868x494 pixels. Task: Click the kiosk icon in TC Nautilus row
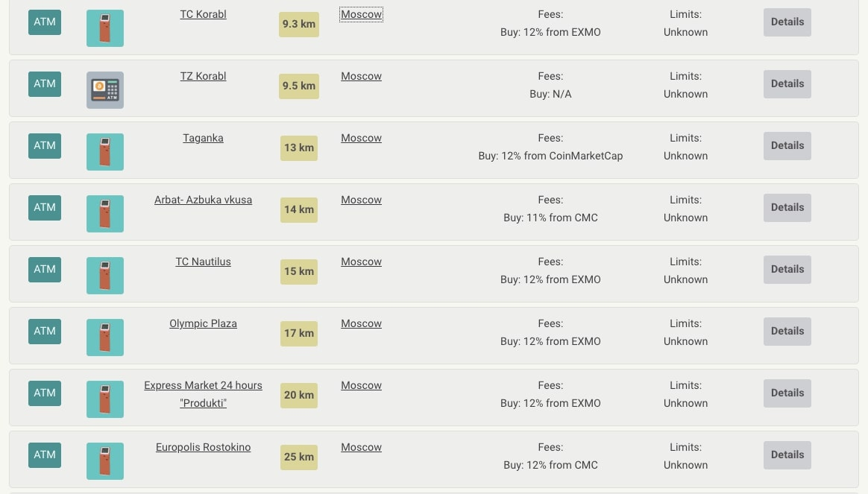coord(105,276)
